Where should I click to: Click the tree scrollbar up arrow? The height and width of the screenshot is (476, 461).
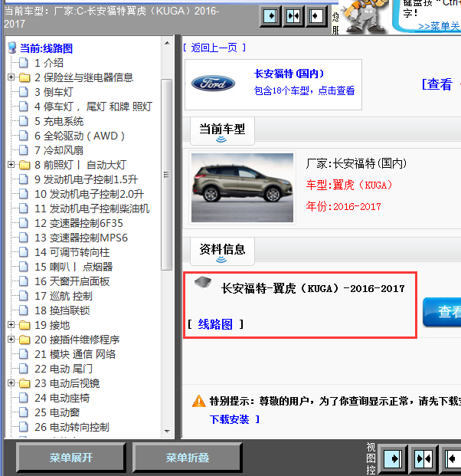coord(167,43)
